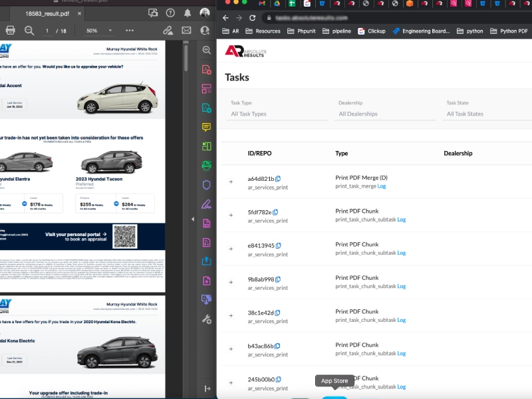Select the red Create PDF tool
Image resolution: width=532 pixels, height=399 pixels.
[206, 70]
